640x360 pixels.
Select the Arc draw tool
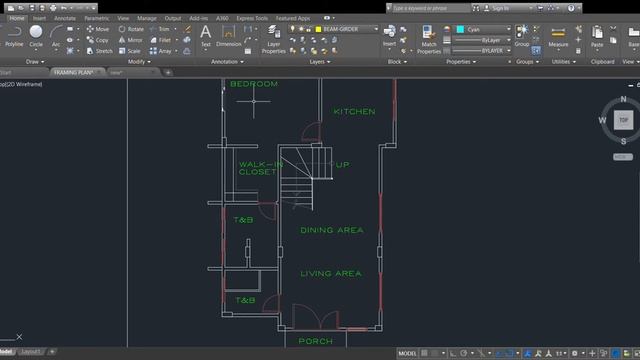(x=56, y=36)
